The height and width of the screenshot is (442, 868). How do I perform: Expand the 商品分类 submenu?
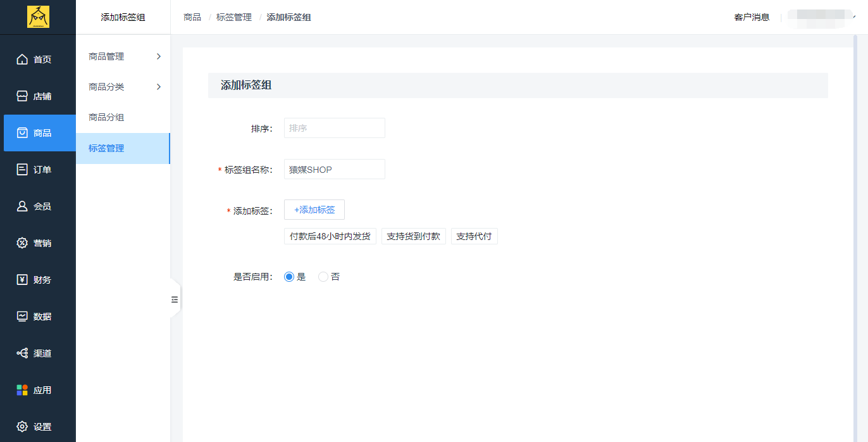tap(122, 87)
